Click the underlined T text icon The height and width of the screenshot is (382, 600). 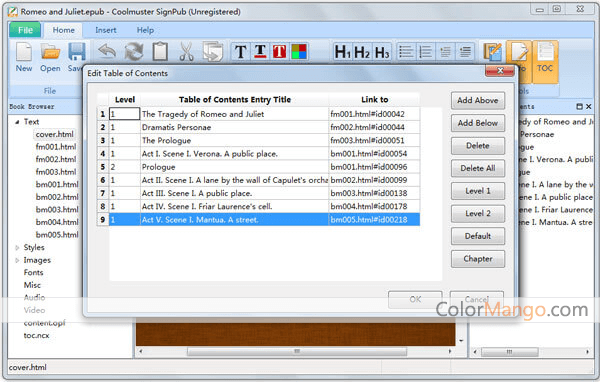(x=260, y=52)
